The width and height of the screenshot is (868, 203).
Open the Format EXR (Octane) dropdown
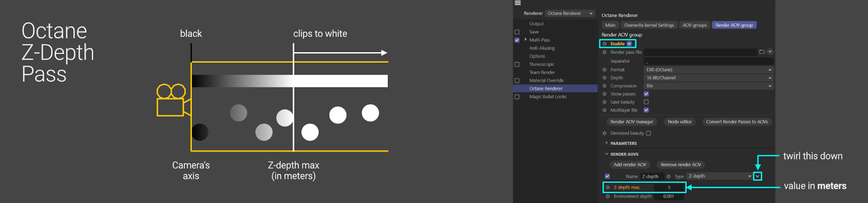click(x=709, y=70)
